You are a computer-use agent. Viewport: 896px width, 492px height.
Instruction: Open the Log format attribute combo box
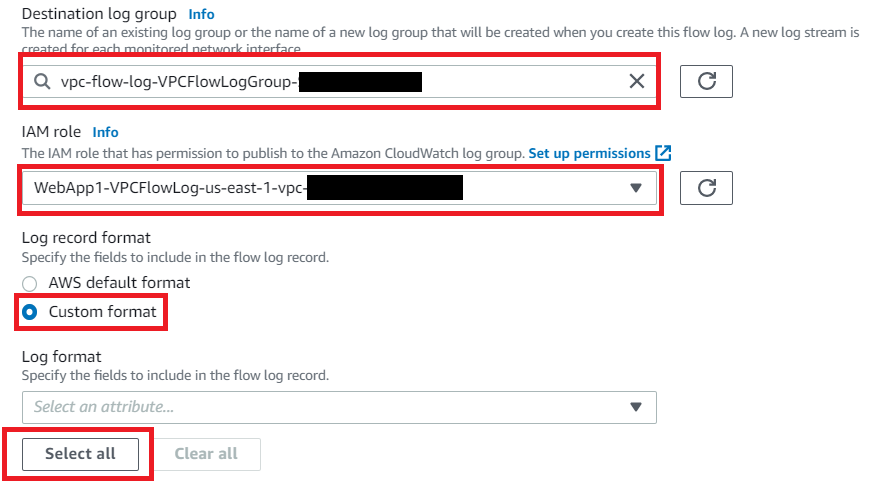[x=339, y=407]
